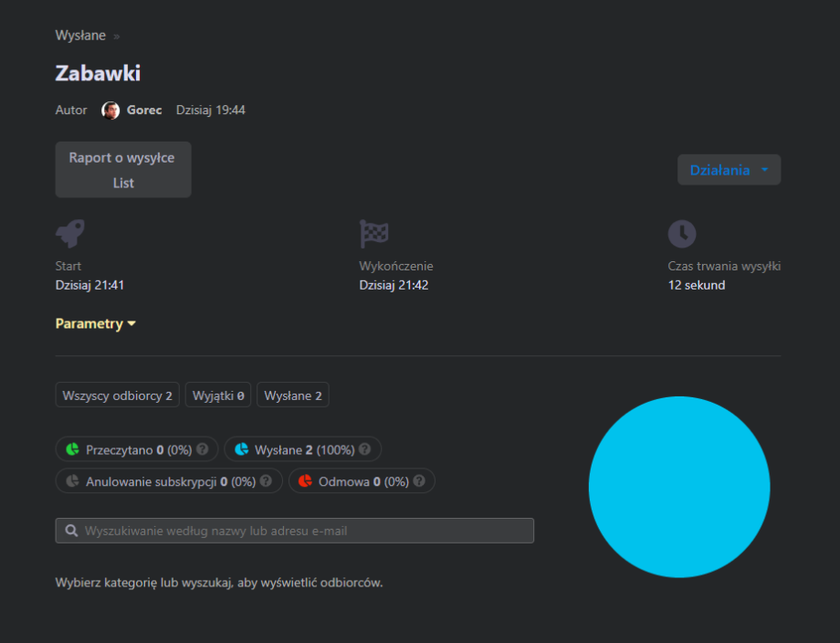Select the Wysłane 2 filter tab
Screen dimensions: 840x643
[292, 395]
